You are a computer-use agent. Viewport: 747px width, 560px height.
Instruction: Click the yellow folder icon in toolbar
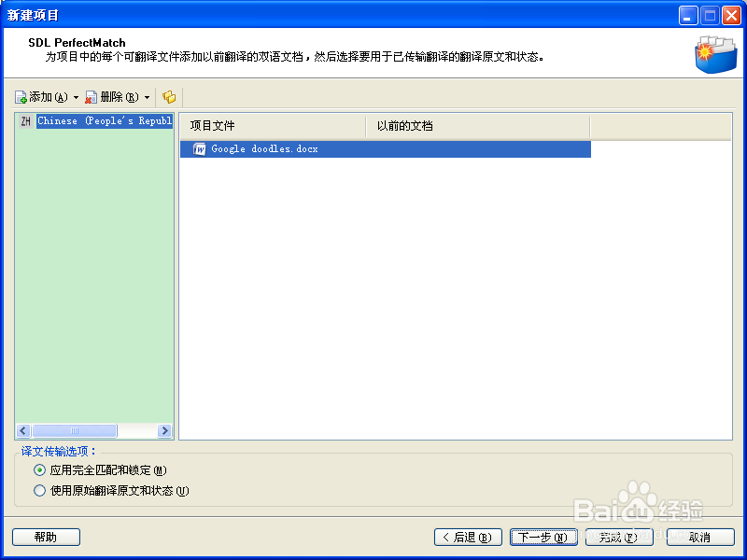(x=169, y=97)
